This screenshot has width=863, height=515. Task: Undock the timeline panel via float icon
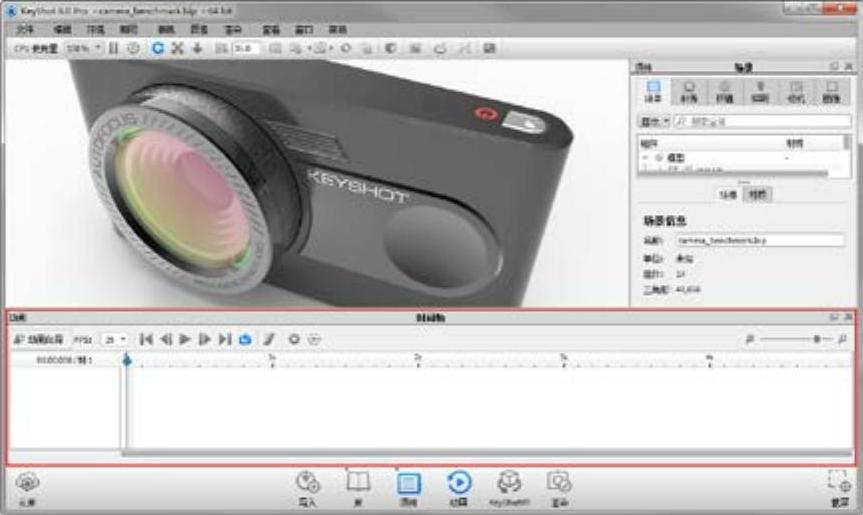(834, 317)
